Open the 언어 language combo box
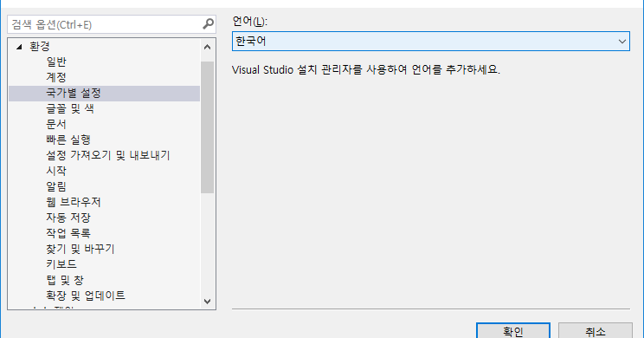 [x=430, y=41]
